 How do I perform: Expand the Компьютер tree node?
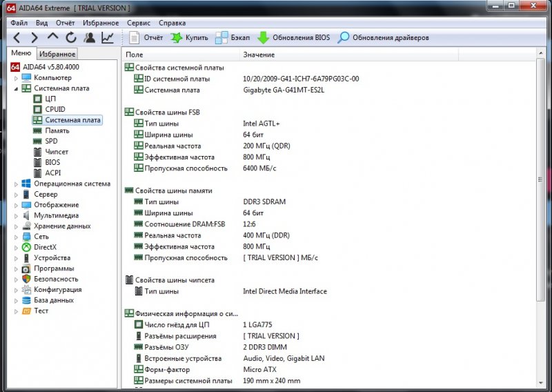(x=16, y=78)
